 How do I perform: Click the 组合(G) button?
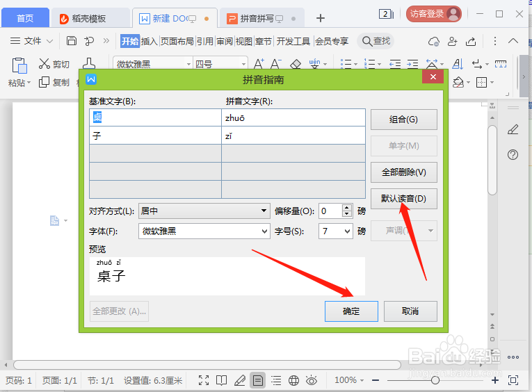[404, 120]
